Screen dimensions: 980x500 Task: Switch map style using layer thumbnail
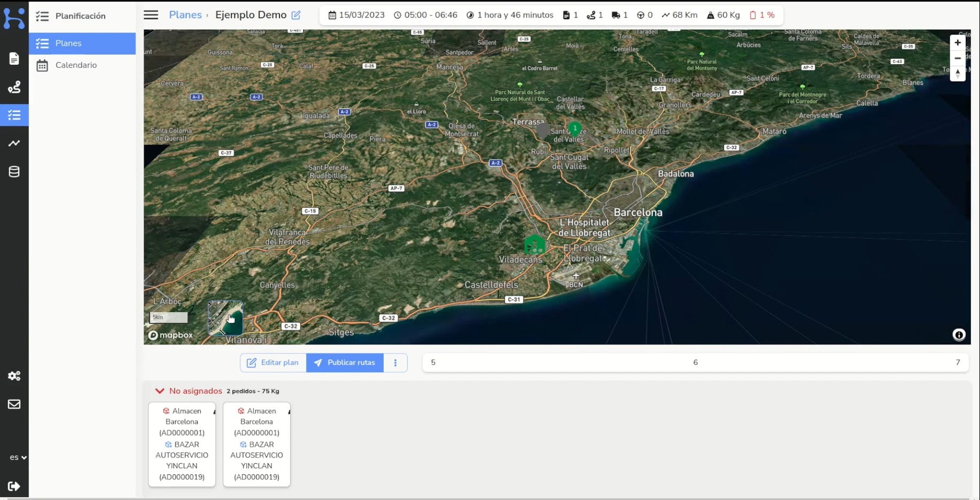(x=225, y=318)
